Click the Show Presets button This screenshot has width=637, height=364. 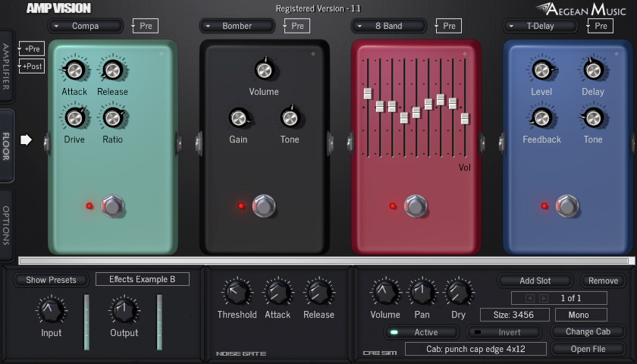[x=52, y=280]
